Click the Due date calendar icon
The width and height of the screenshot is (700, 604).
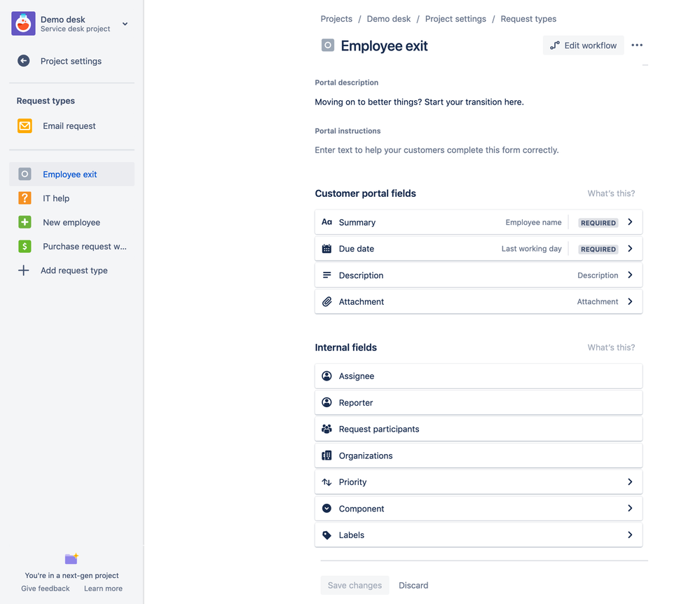(327, 249)
